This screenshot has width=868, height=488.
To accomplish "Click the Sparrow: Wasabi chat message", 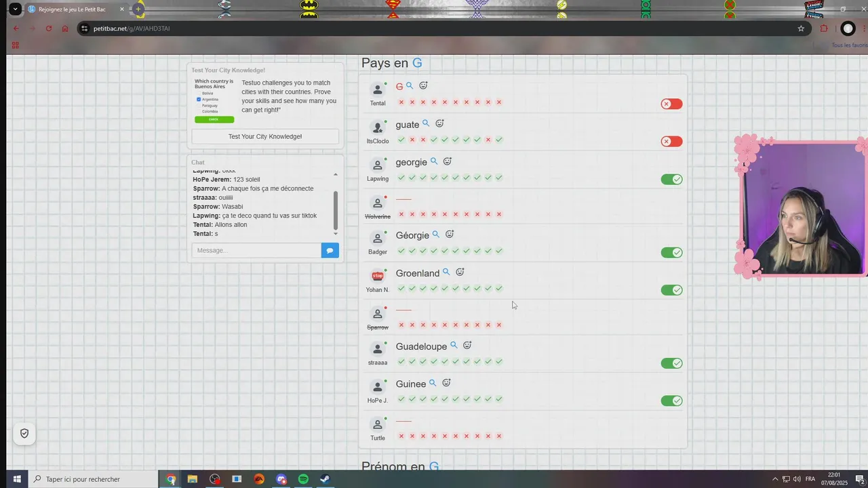I will [218, 207].
